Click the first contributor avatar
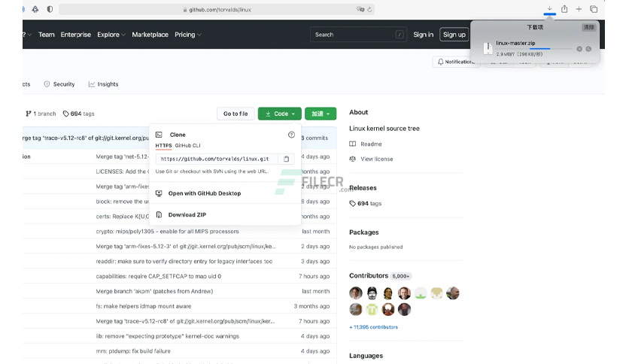 [356, 293]
